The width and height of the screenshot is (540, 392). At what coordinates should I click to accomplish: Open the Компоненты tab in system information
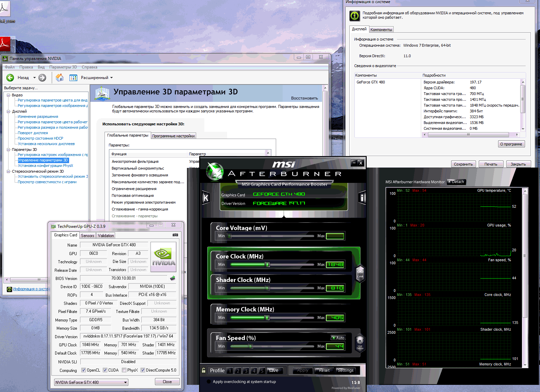click(x=381, y=30)
